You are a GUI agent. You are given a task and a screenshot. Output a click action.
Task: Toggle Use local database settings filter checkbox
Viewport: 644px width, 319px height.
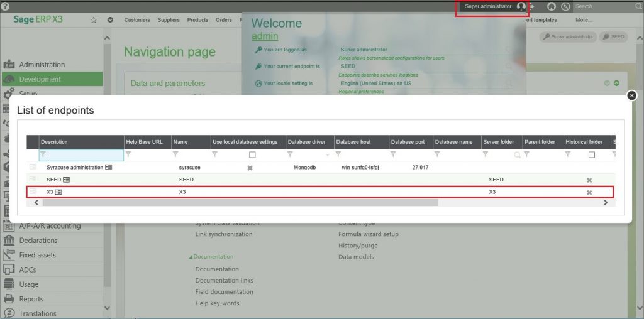252,154
